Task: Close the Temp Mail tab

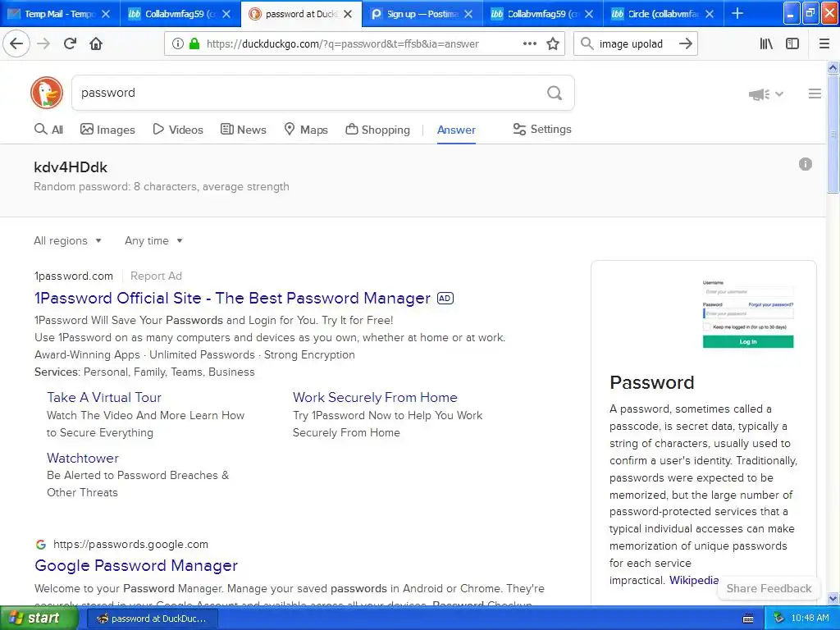Action: pyautogui.click(x=106, y=14)
